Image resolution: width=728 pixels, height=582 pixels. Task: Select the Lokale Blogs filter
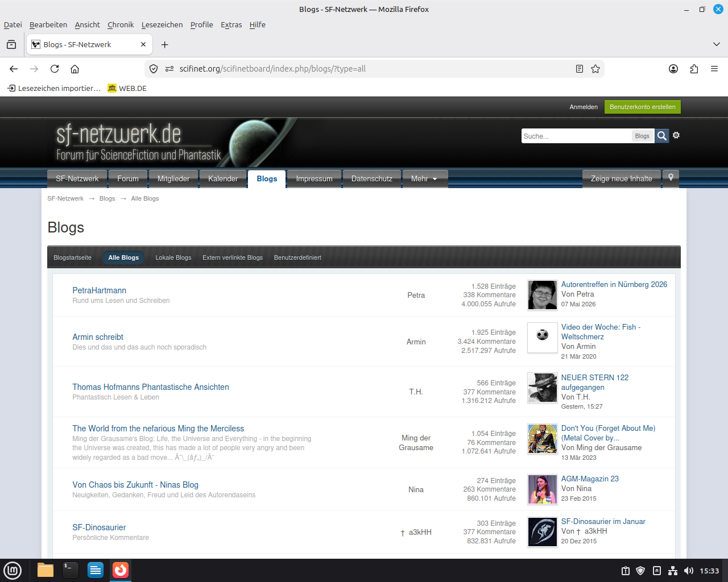click(x=173, y=257)
